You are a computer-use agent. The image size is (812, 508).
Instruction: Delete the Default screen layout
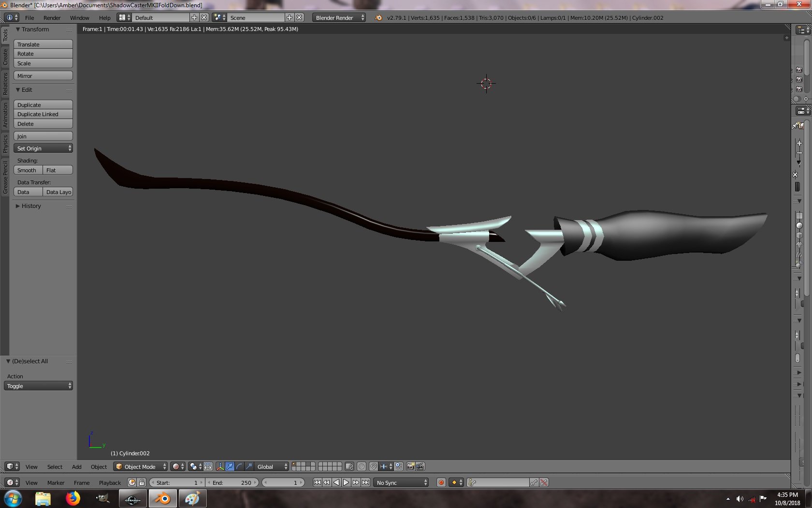[204, 17]
